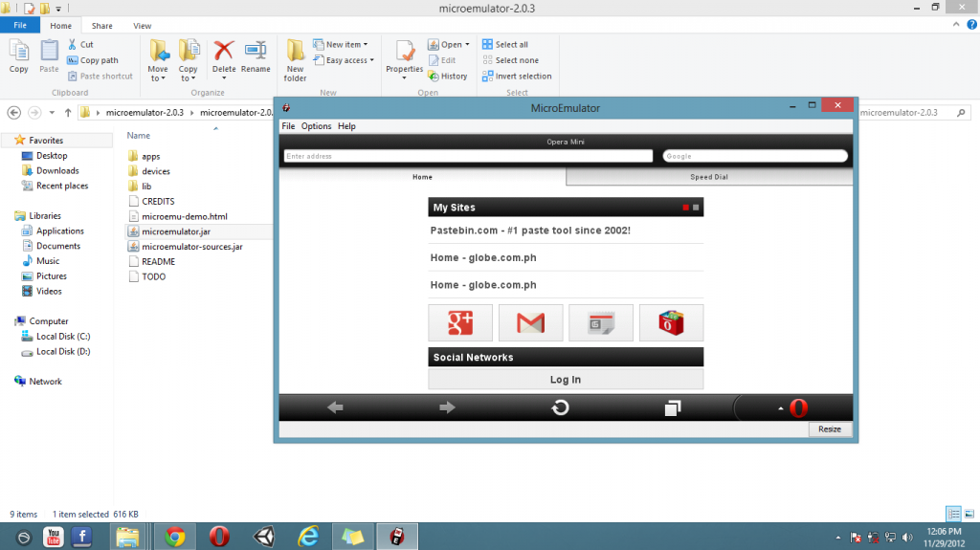Screen dimensions: 980x550
Task: Click the Resize button
Action: pyautogui.click(x=829, y=429)
